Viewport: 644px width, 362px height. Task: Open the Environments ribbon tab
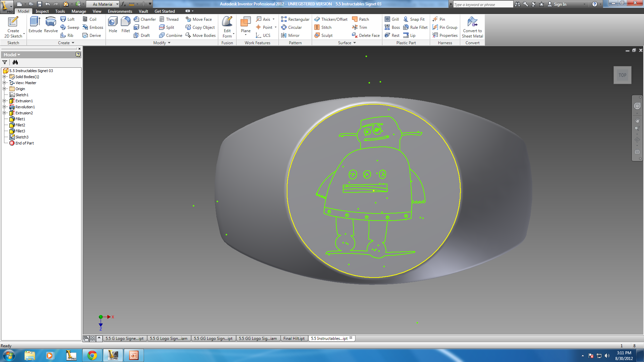(x=120, y=11)
